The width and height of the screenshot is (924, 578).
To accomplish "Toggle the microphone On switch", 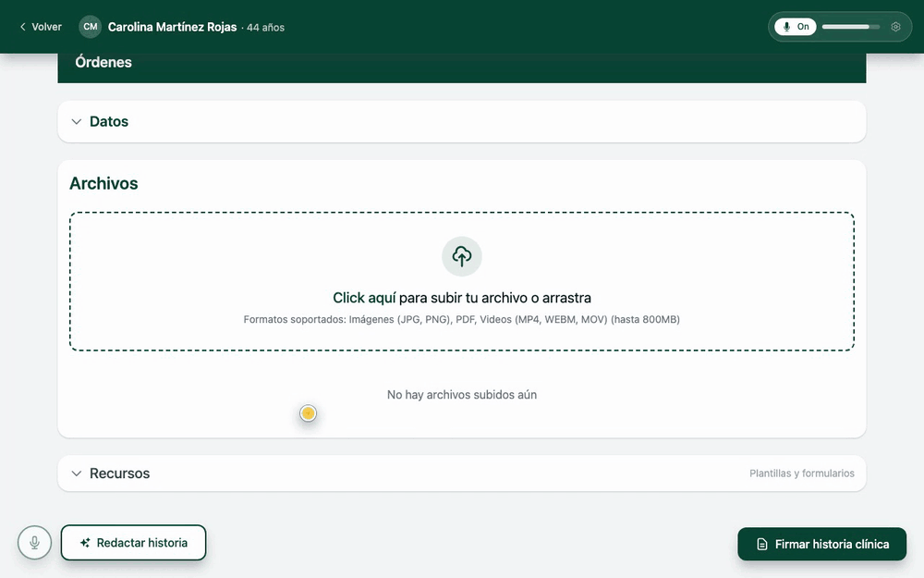I will pos(795,27).
